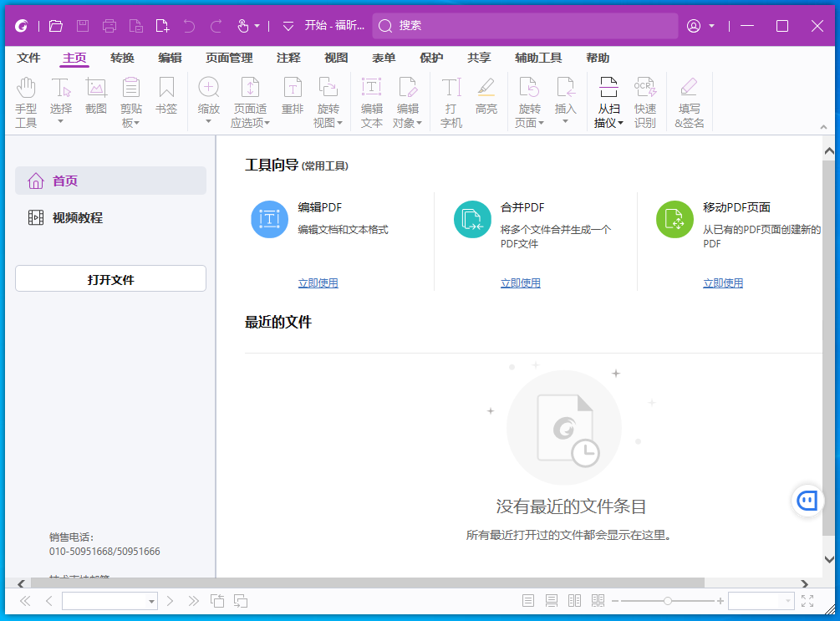Choose the 高亮 highlight tool

coord(486,95)
